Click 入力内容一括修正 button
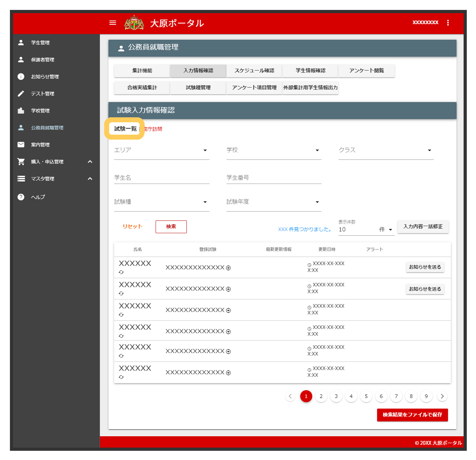Image resolution: width=476 pixels, height=460 pixels. [x=423, y=226]
